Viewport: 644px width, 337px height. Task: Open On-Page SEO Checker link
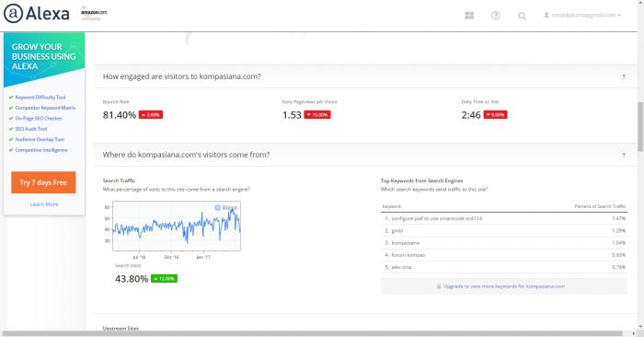[39, 119]
